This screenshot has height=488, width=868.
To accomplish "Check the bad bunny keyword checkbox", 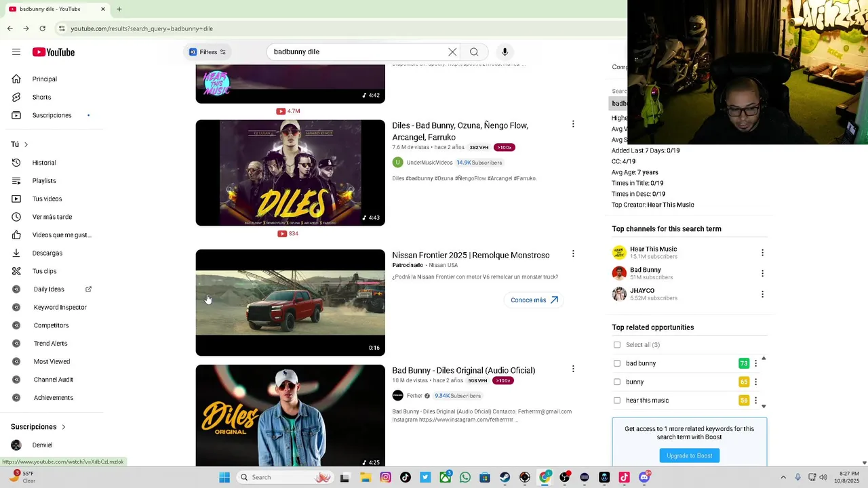I will coord(617,363).
